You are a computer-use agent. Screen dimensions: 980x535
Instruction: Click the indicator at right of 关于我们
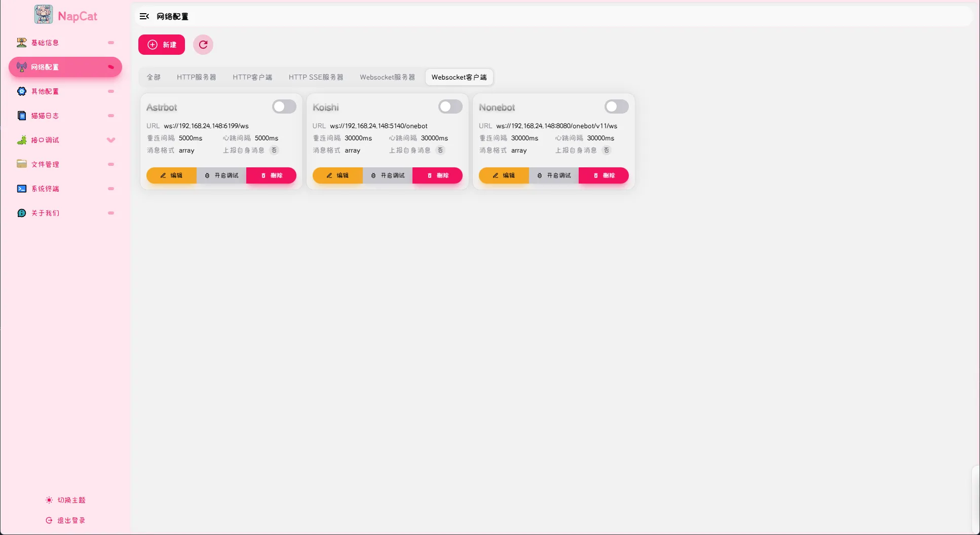coord(111,213)
